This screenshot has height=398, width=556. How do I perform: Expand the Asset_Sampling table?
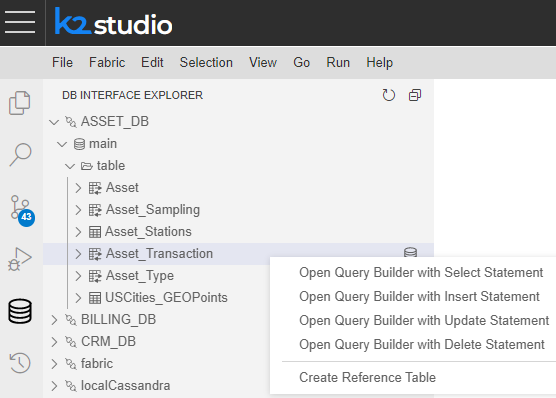tap(78, 210)
